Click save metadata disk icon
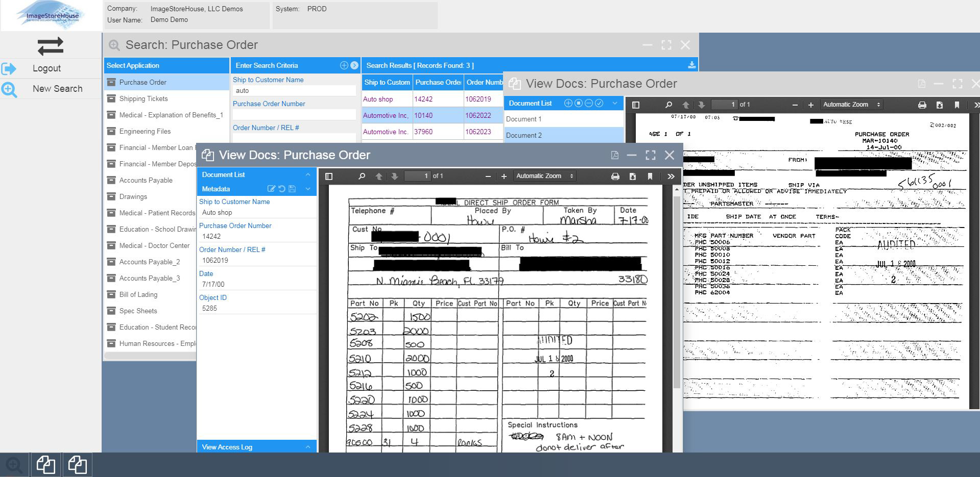This screenshot has height=477, width=980. (x=292, y=189)
